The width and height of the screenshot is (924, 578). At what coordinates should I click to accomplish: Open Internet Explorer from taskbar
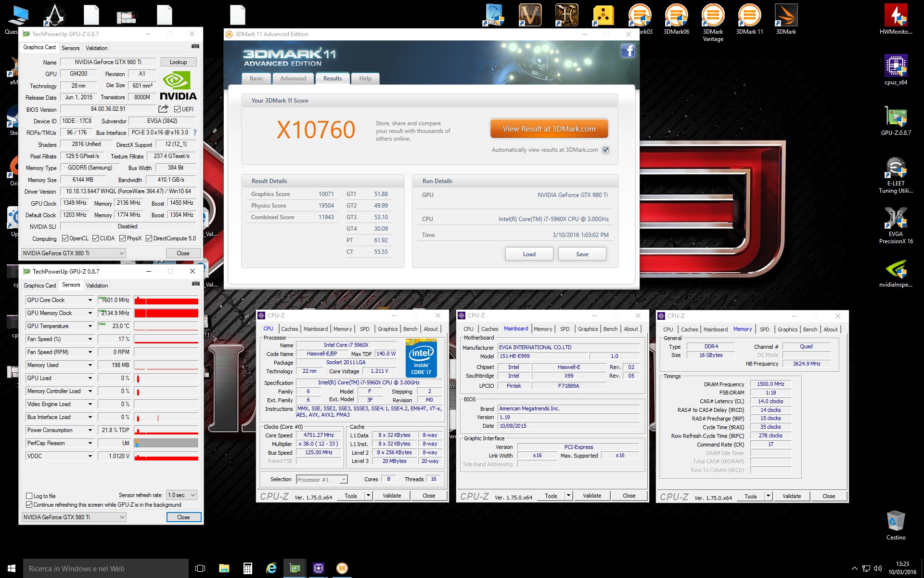coord(271,568)
